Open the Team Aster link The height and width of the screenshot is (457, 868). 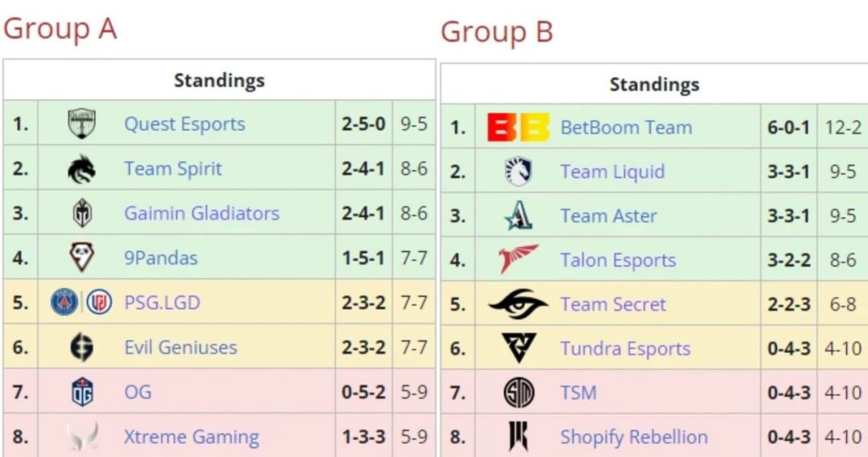tap(608, 216)
